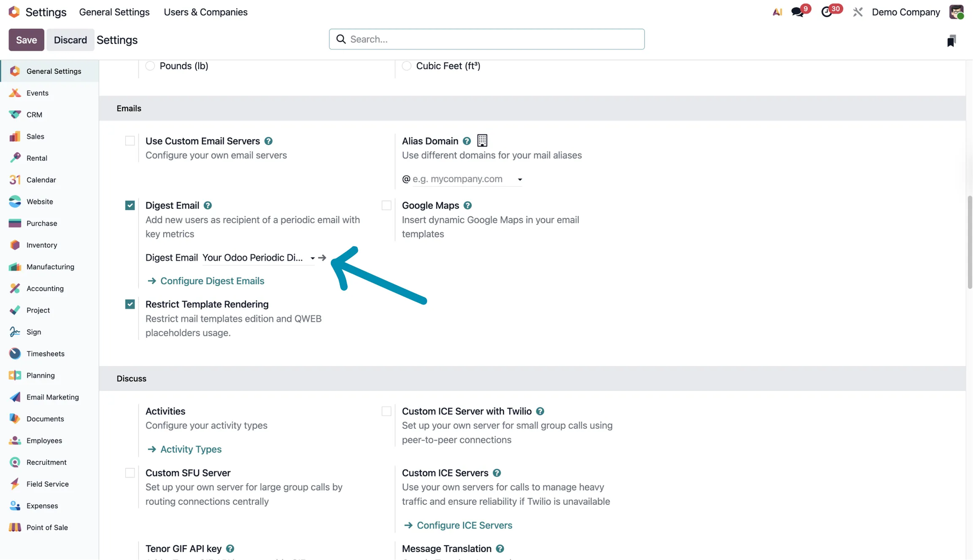Click the bookmark icon at top right
Viewport: 973px width, 560px height.
pos(951,41)
